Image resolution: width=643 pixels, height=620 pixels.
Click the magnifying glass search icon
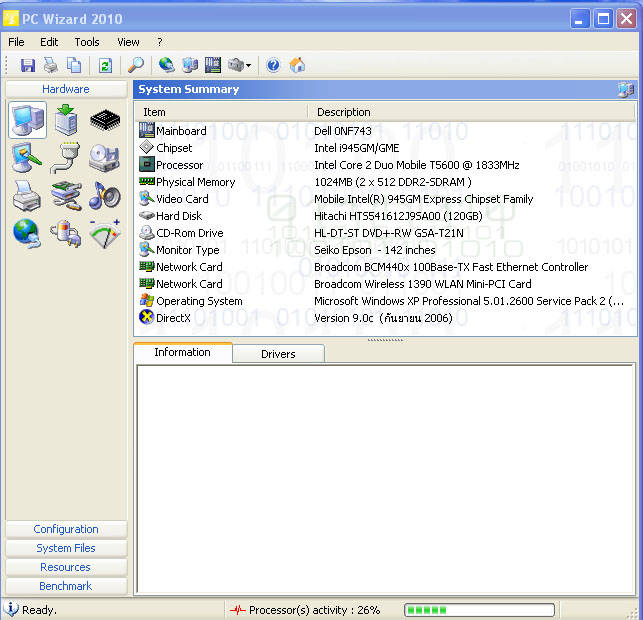coord(136,65)
